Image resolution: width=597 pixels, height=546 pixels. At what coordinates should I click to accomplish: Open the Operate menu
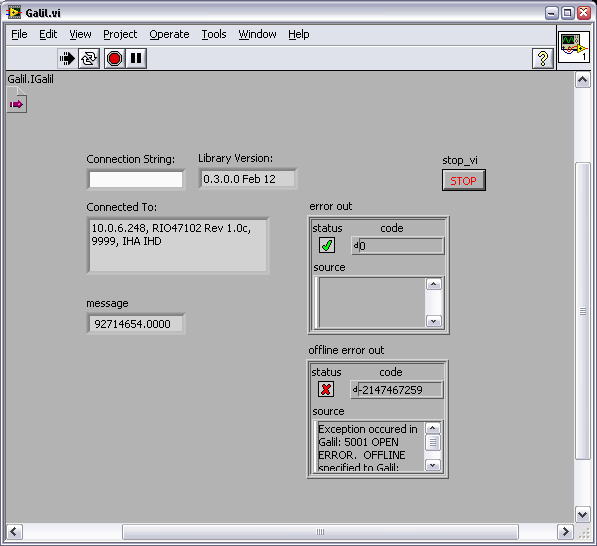point(169,34)
